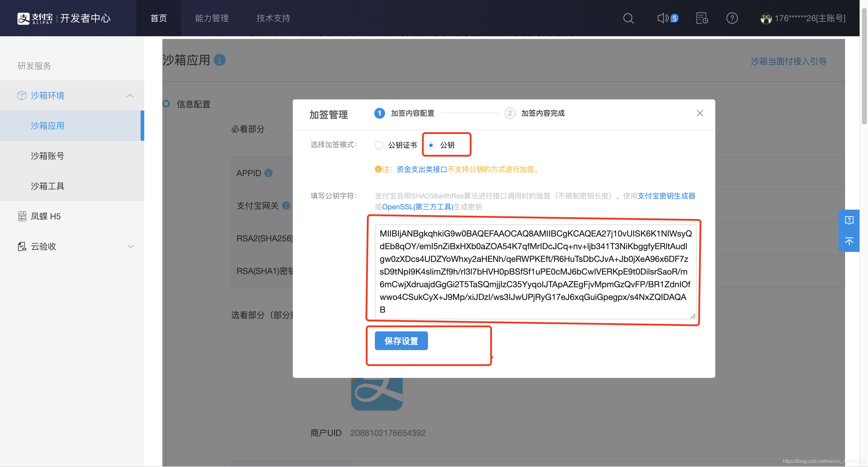This screenshot has height=467, width=868.
Task: Click info icon beside APPID
Action: [269, 173]
